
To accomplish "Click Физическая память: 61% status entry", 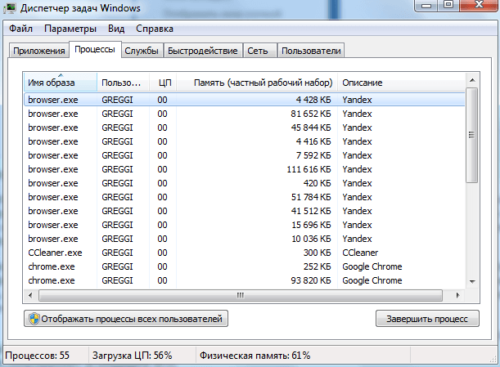I will click(x=255, y=355).
